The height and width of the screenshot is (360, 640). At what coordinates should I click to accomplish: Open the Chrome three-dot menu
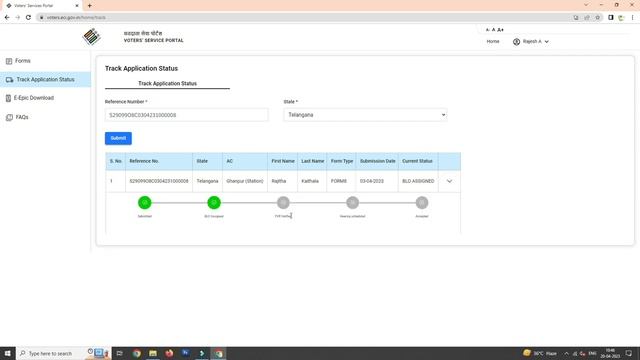632,18
